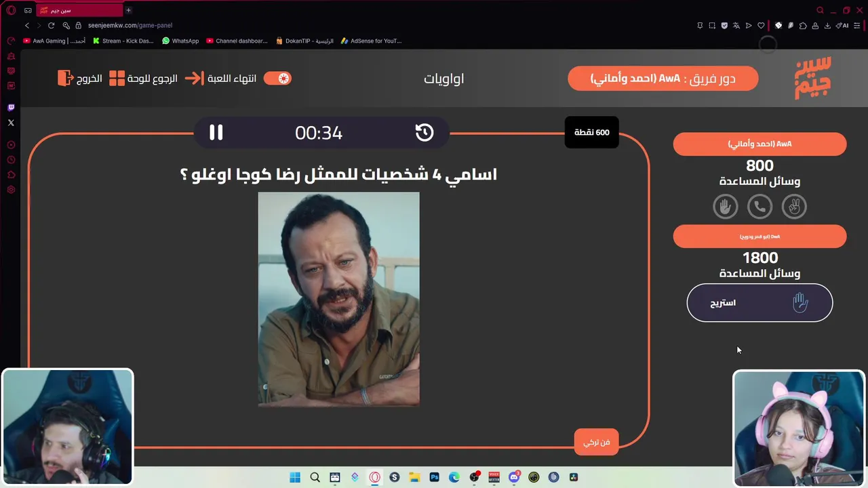Open Photoshop from the taskbar
The width and height of the screenshot is (868, 488).
point(434,477)
